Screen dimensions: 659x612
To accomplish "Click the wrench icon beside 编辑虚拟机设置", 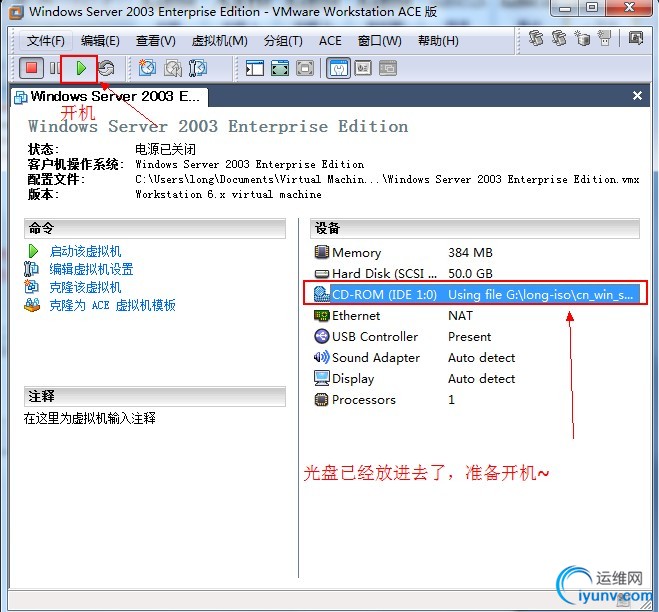I will click(x=32, y=269).
